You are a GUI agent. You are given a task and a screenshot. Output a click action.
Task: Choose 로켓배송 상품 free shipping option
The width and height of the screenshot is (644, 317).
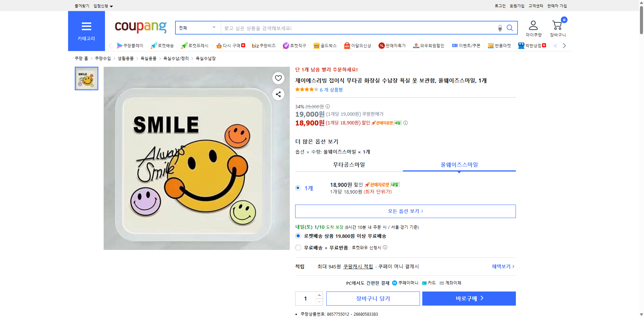point(298,236)
